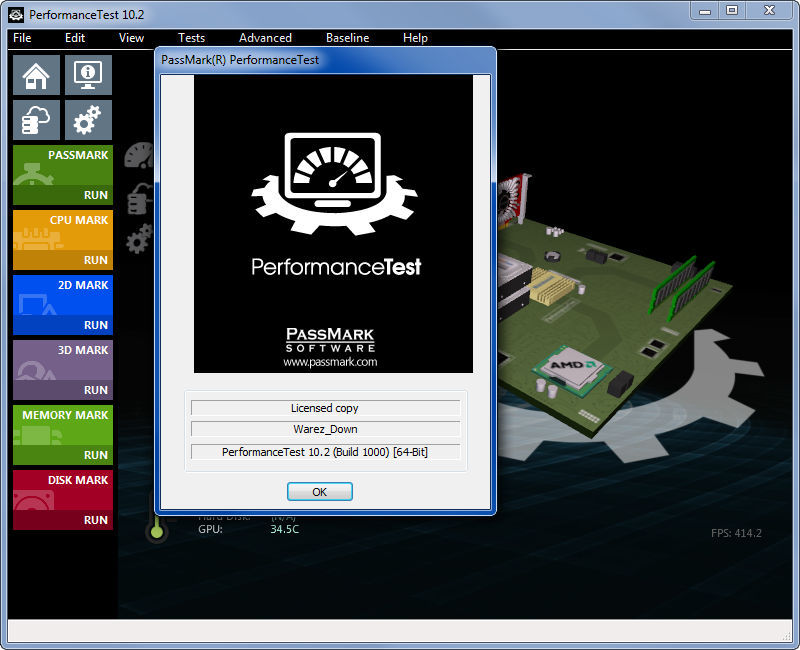The width and height of the screenshot is (800, 650).
Task: Click the www.passmark.com text in the logo
Action: tap(330, 362)
